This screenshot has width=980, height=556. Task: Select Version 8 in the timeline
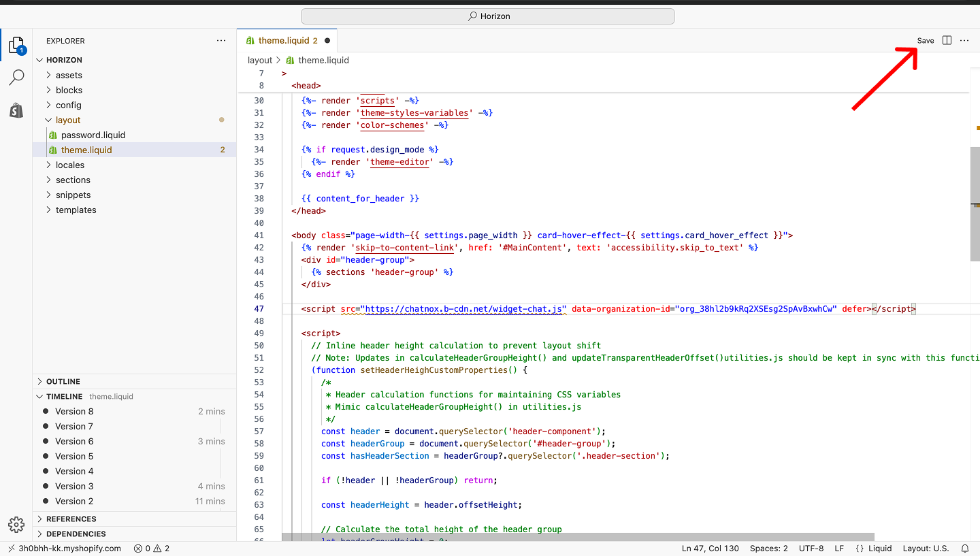(x=135, y=412)
